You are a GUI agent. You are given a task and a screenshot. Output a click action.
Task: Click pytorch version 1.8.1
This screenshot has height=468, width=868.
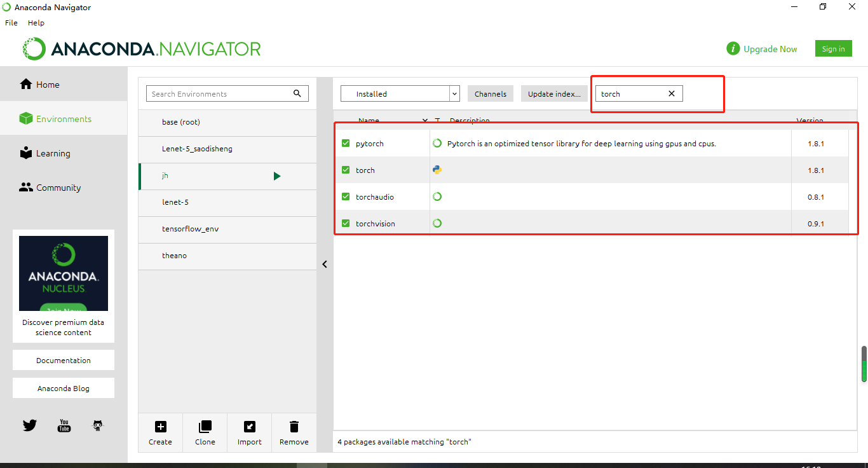816,144
